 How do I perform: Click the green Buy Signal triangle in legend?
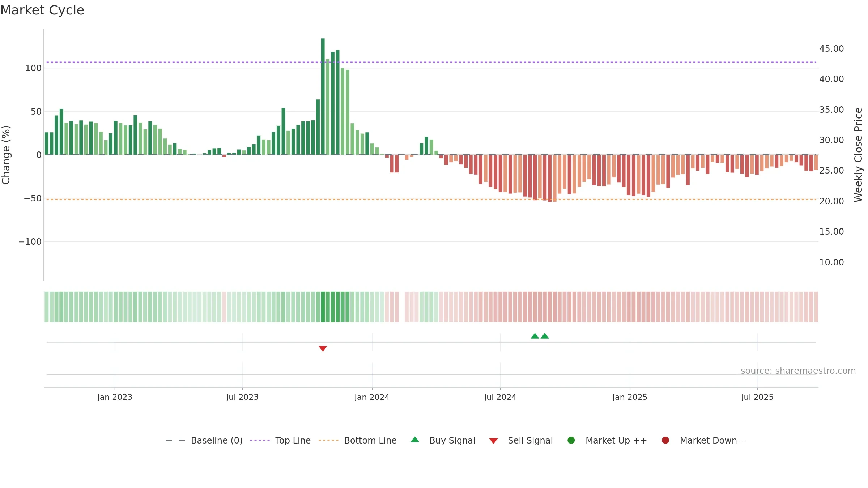point(415,440)
